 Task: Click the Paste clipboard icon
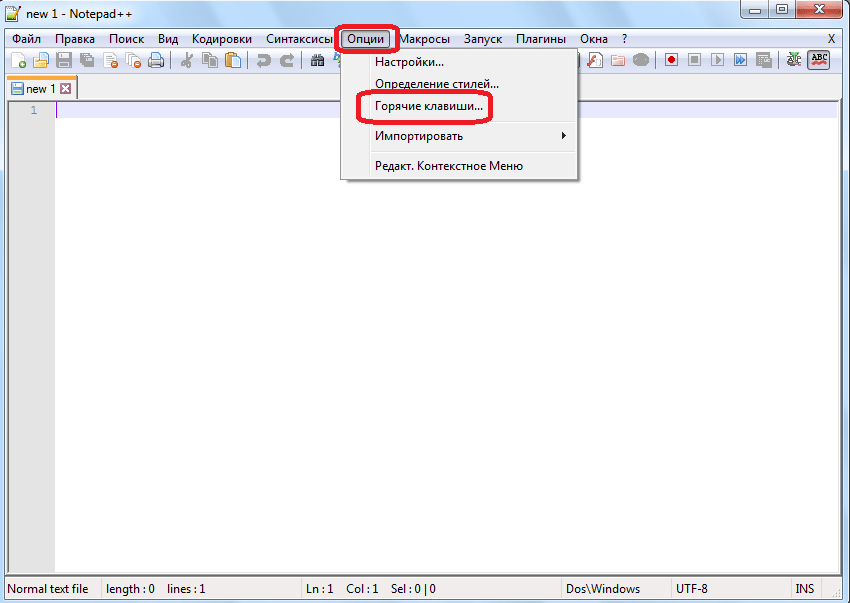[232, 60]
